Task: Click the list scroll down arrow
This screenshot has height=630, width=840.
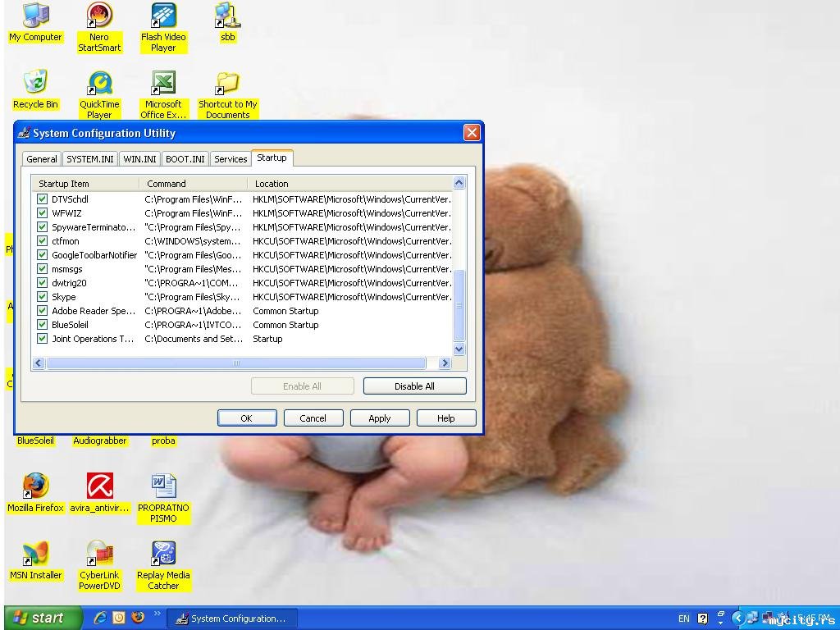Action: point(459,349)
